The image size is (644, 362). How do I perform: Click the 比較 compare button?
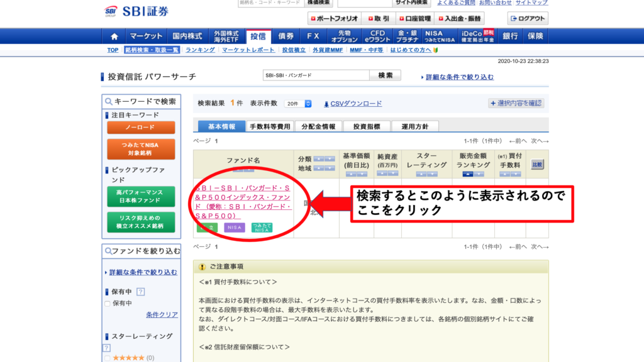coord(537,165)
